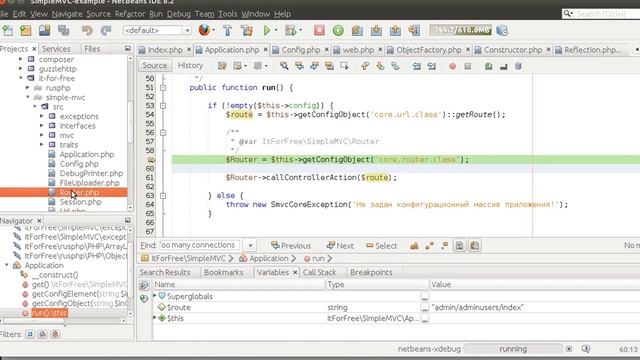
Task: Click the Step Into debug icon
Action: [x=376, y=30]
